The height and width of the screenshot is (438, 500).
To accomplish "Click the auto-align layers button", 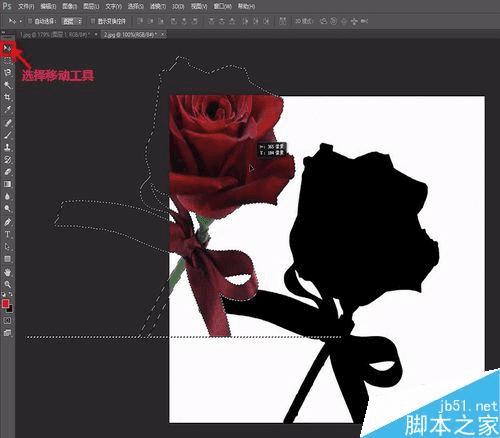I will 282,21.
